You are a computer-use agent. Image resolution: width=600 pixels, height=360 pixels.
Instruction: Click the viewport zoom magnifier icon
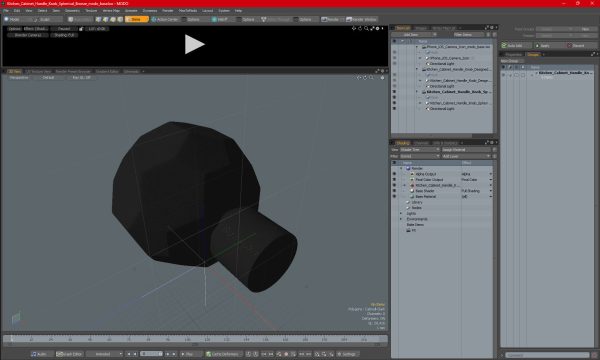[x=371, y=78]
